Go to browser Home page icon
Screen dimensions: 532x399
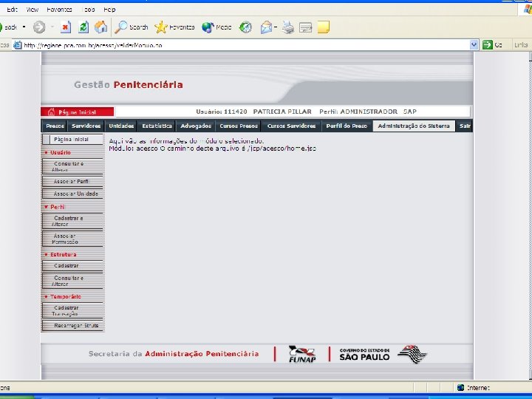[x=100, y=27]
